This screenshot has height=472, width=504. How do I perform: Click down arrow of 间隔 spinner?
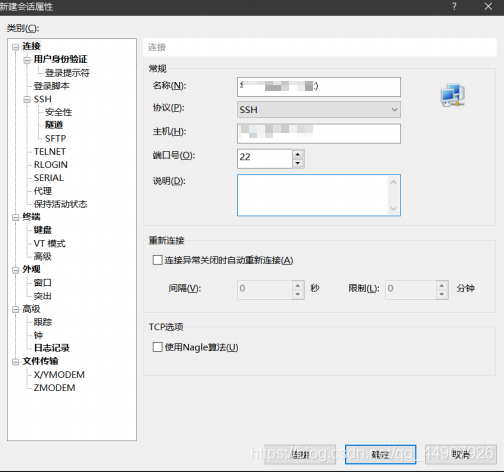(x=298, y=294)
